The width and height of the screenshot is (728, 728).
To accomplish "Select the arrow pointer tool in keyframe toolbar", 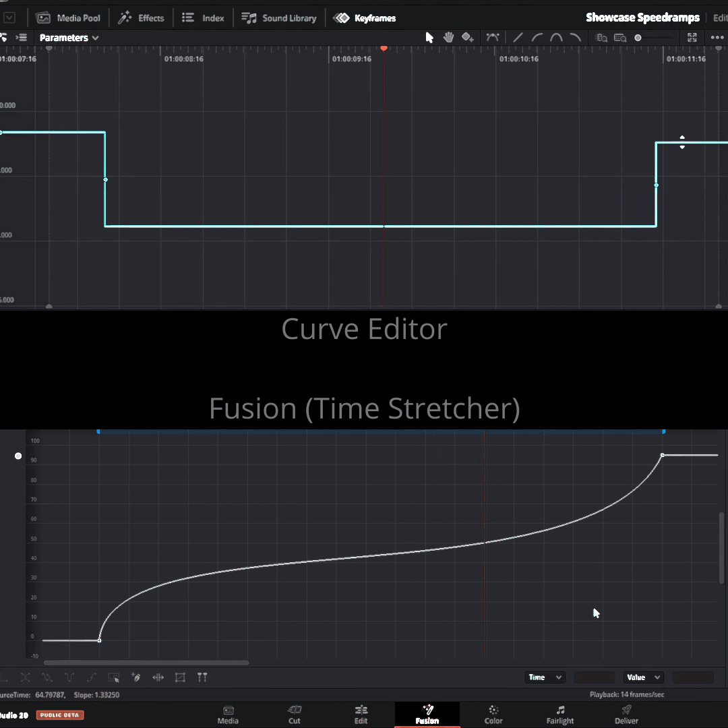I will tap(429, 38).
